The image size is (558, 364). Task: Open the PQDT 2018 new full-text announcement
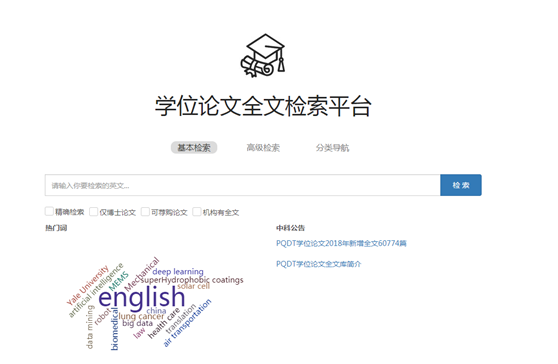pyautogui.click(x=341, y=243)
